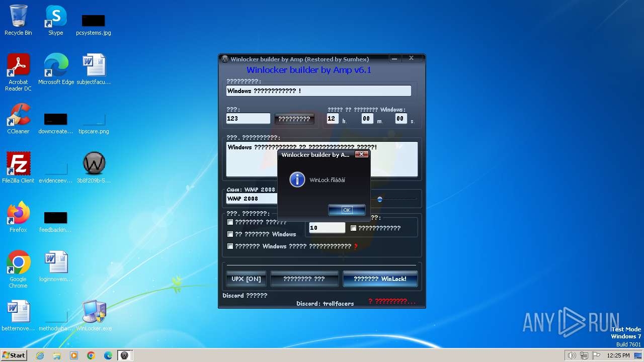
Task: Close the WinLock message dialog
Action: (x=362, y=154)
